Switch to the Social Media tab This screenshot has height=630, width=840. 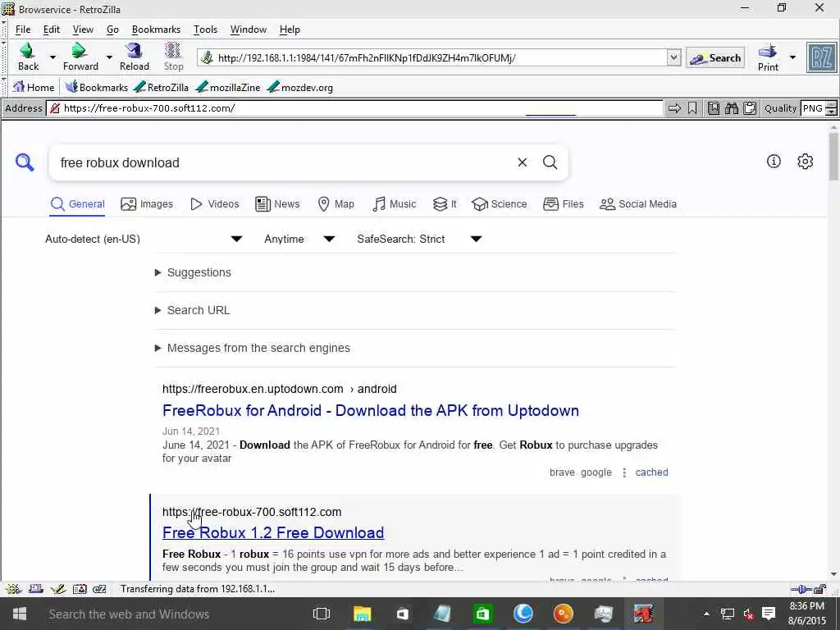[638, 204]
